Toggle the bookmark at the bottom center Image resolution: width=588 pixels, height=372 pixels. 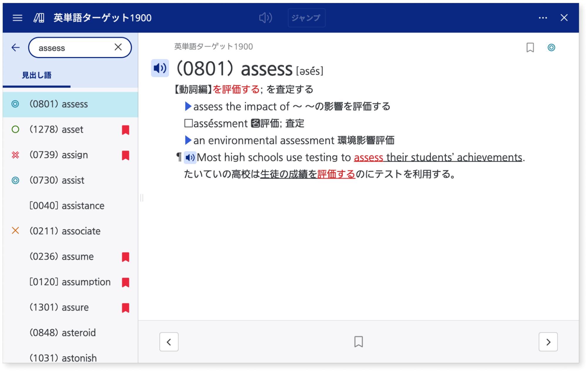(x=359, y=342)
